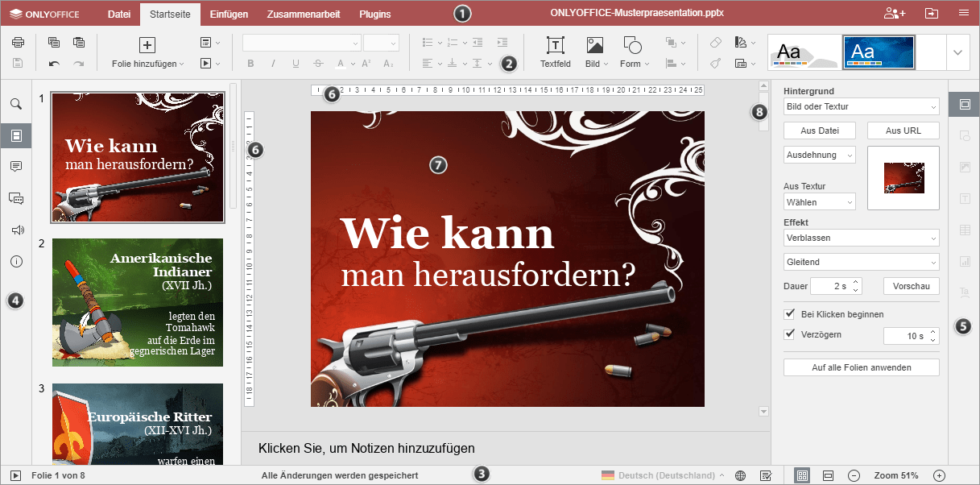Toggle 'Verzögern' checkbox
The width and height of the screenshot is (980, 485).
789,334
